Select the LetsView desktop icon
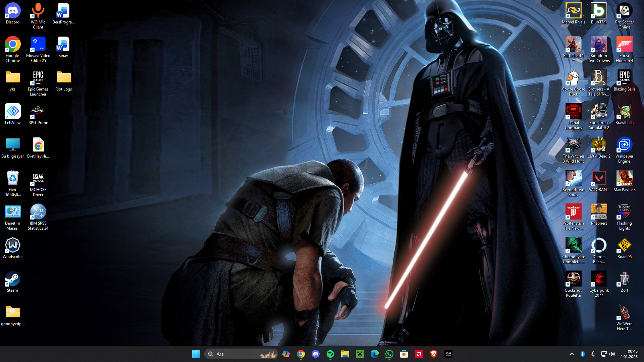 coord(13,114)
